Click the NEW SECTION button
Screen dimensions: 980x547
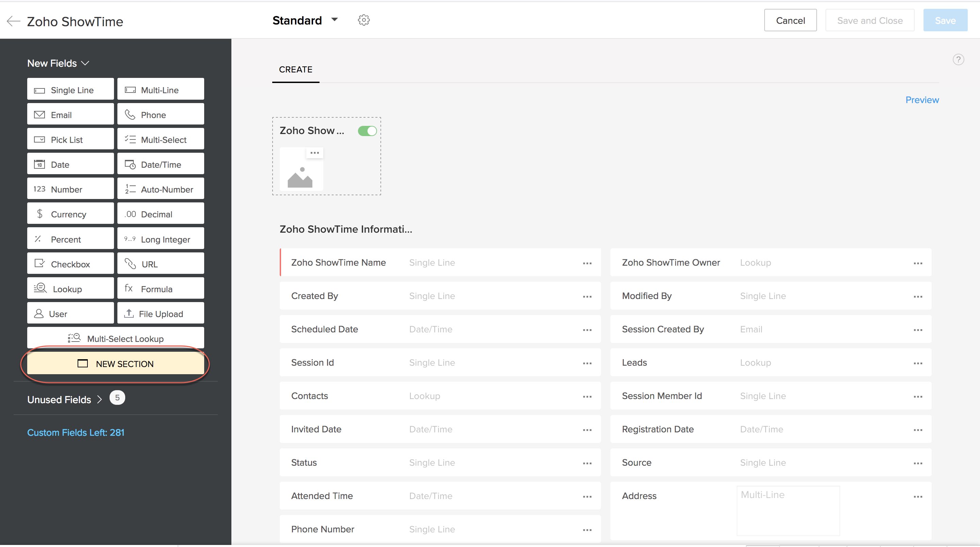tap(116, 364)
